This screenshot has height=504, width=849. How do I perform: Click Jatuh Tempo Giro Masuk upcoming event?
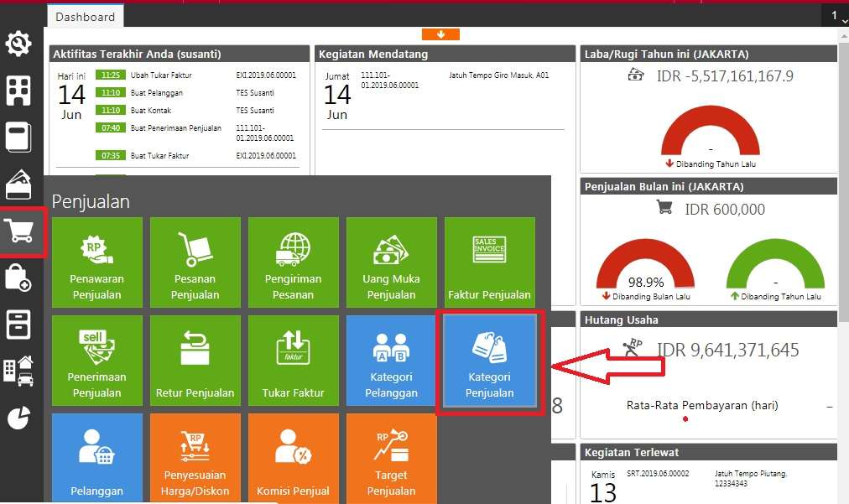coord(498,75)
